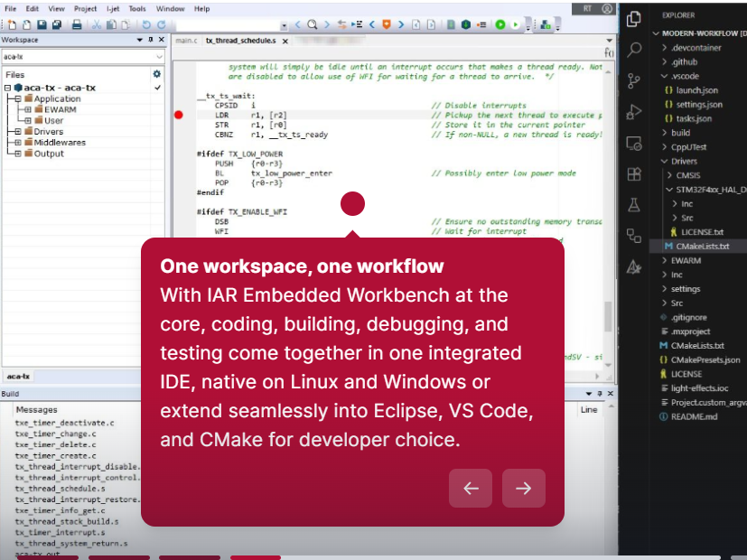
Task: Open VS Code Search from the activity bar
Action: pyautogui.click(x=634, y=50)
